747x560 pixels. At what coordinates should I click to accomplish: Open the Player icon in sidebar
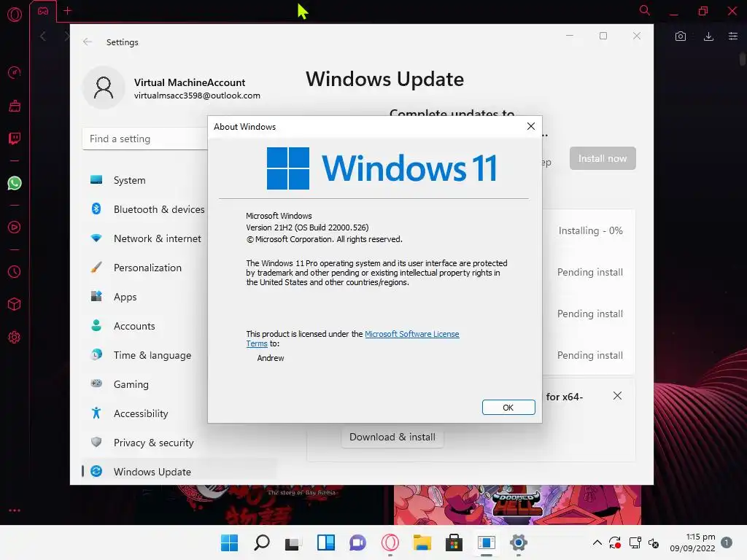coord(15,227)
